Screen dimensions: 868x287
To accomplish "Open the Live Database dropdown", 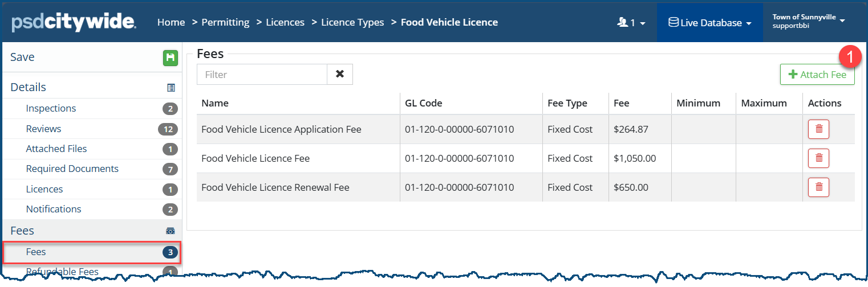I will click(709, 23).
